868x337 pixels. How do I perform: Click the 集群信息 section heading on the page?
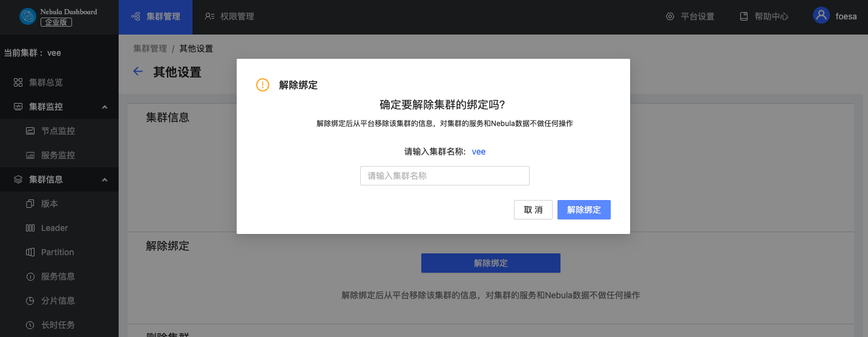coord(168,118)
